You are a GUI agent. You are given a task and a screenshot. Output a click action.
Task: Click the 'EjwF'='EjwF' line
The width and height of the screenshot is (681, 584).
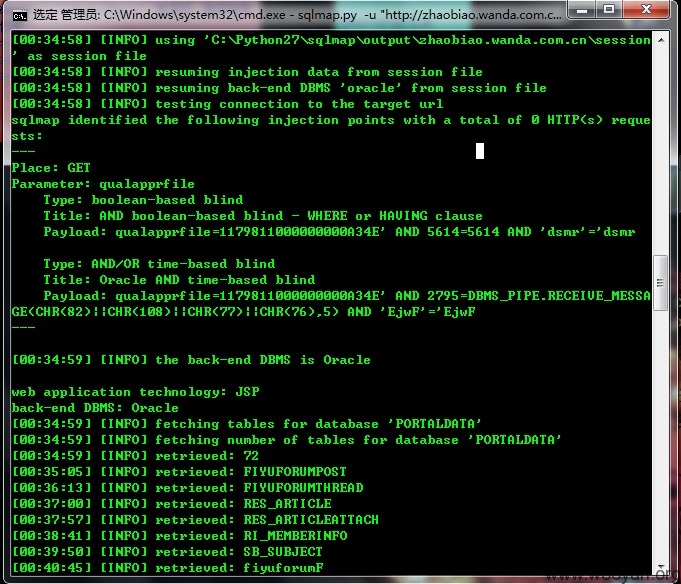(243, 312)
